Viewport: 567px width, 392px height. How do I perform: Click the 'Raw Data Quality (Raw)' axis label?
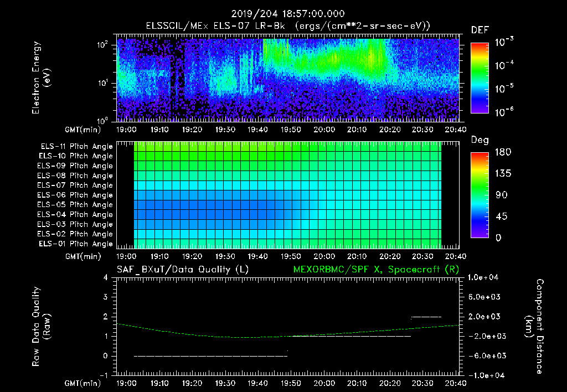[x=41, y=327]
